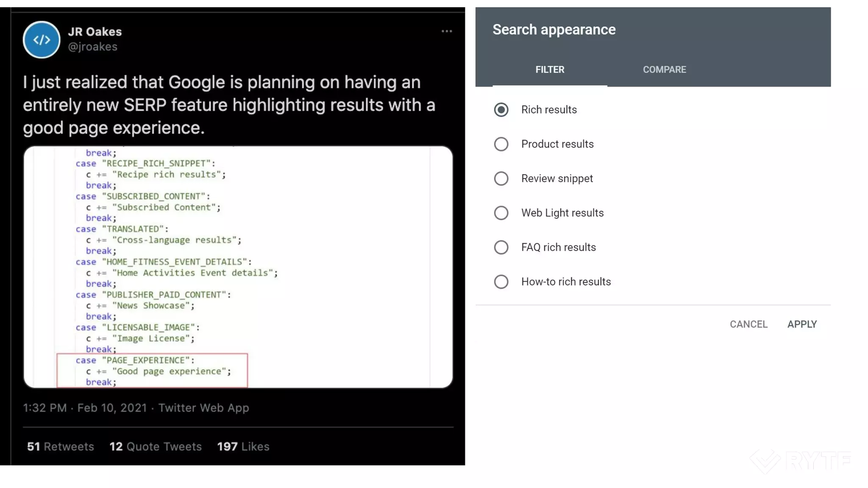Viewport: 868px width, 488px height.
Task: Select How-to rich results radio button
Action: [x=501, y=282]
